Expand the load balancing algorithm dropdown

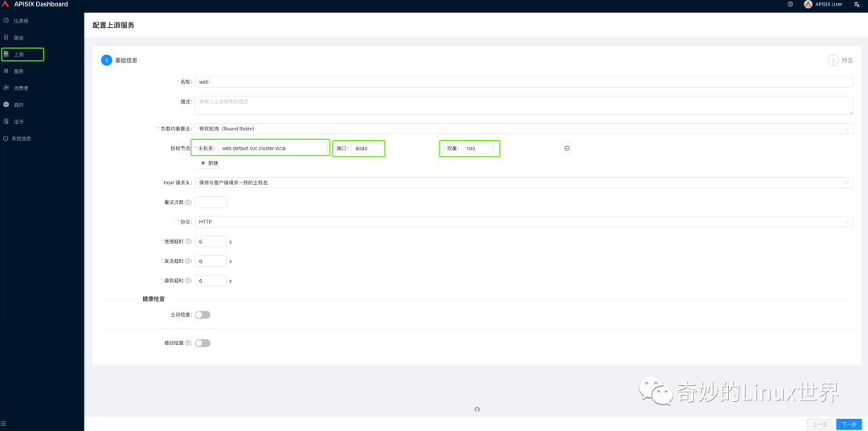(524, 129)
